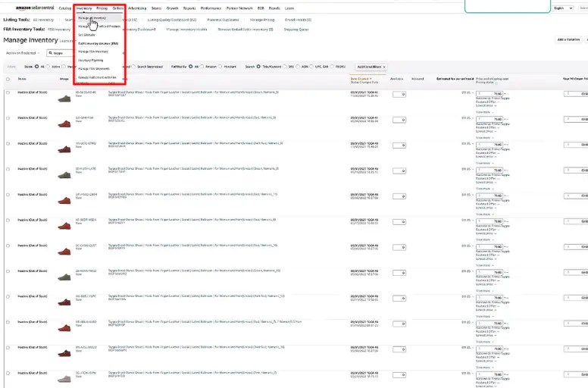
Task: Open Remove Unfulfillable Inventory link
Action: [246, 30]
